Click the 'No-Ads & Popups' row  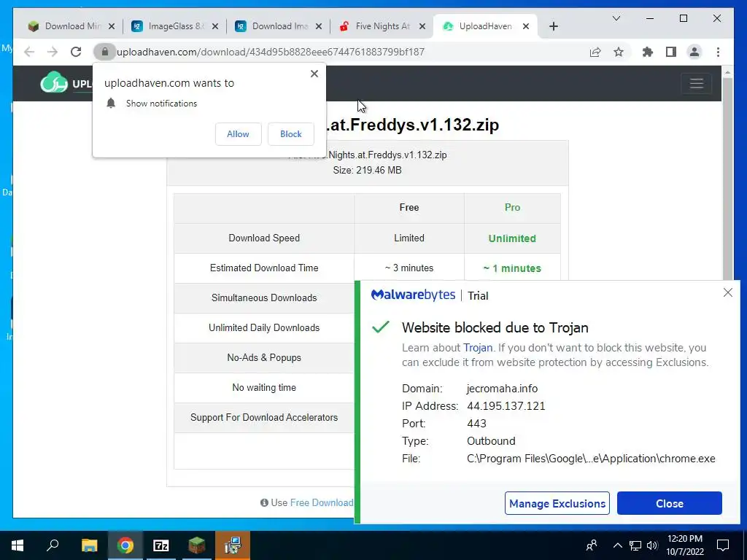[264, 357]
